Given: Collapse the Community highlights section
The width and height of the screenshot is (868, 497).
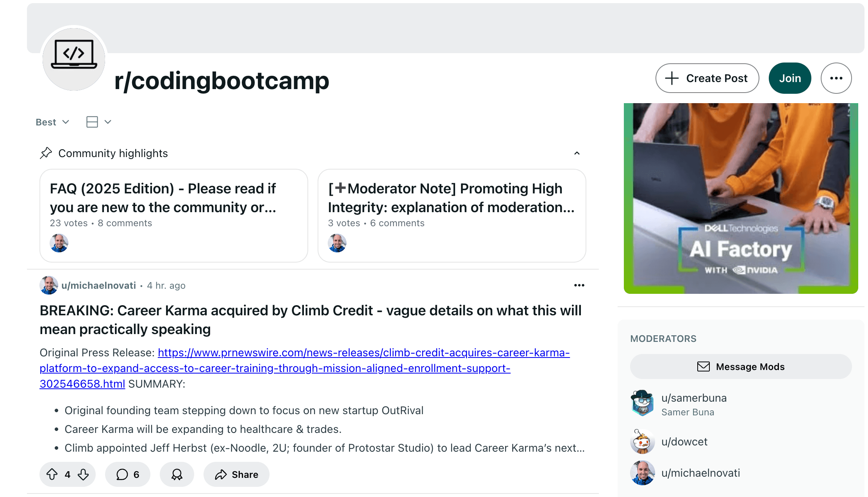Looking at the screenshot, I should click(577, 153).
